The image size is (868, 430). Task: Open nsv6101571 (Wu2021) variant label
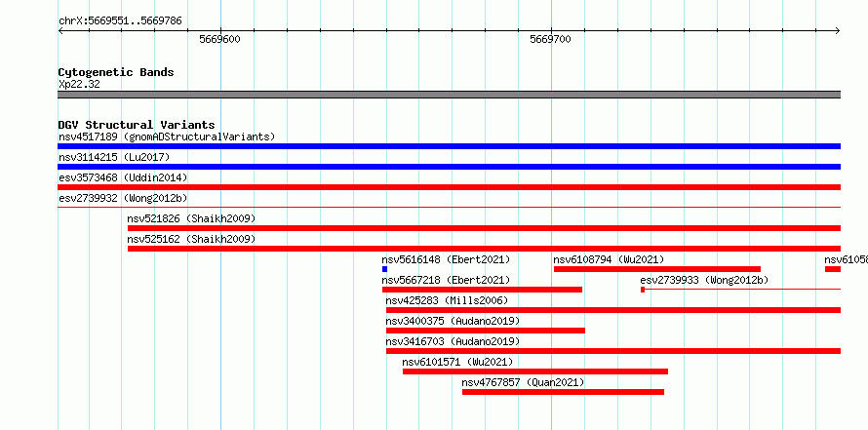(457, 362)
